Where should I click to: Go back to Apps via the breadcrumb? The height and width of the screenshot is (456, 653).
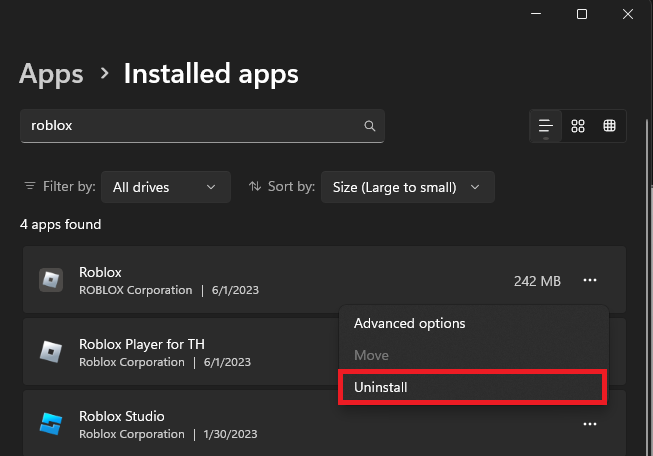pyautogui.click(x=52, y=73)
